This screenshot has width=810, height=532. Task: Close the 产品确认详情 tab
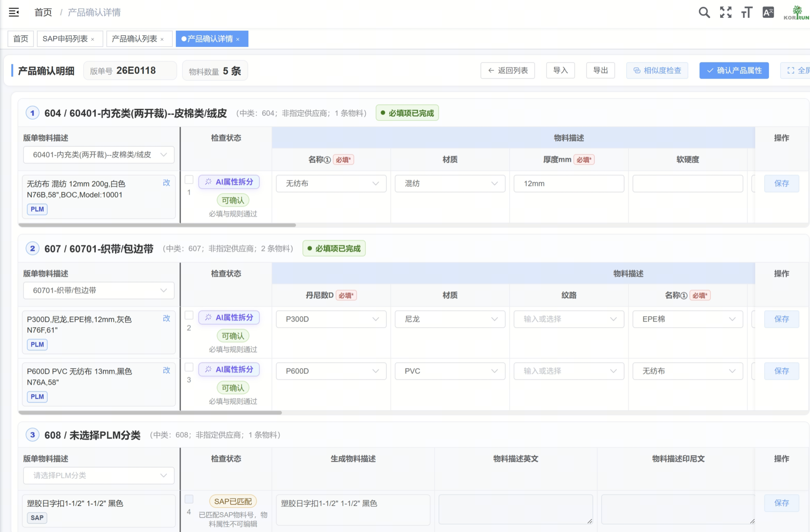pyautogui.click(x=238, y=39)
